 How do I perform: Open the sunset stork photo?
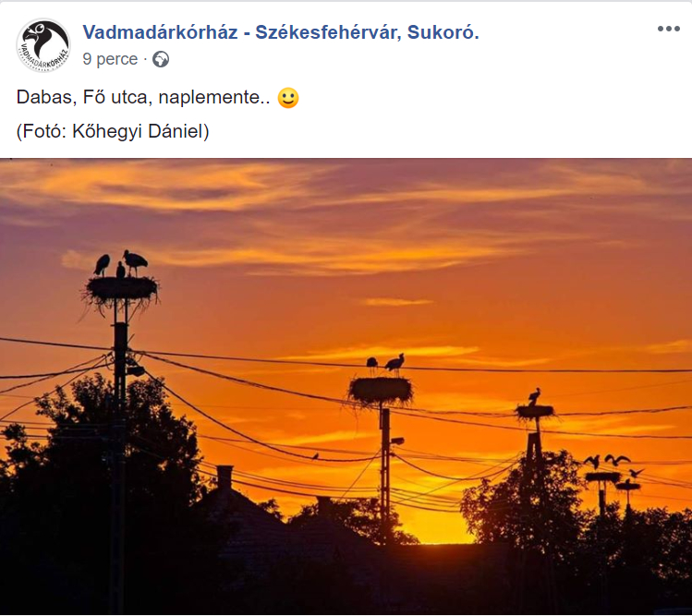(346, 387)
